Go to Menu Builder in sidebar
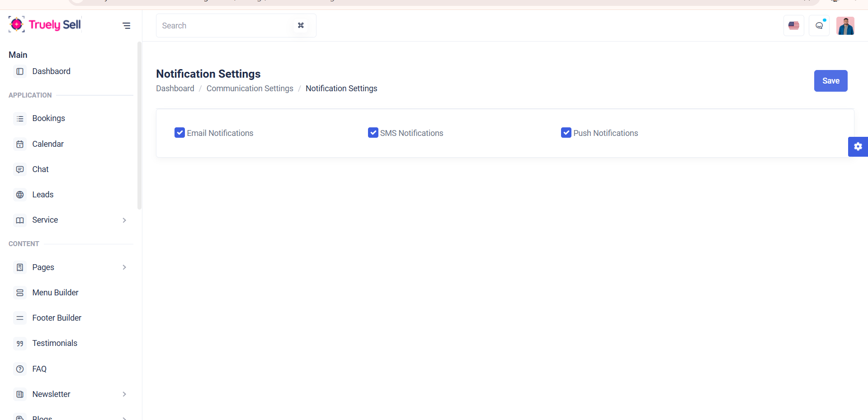 coord(55,293)
